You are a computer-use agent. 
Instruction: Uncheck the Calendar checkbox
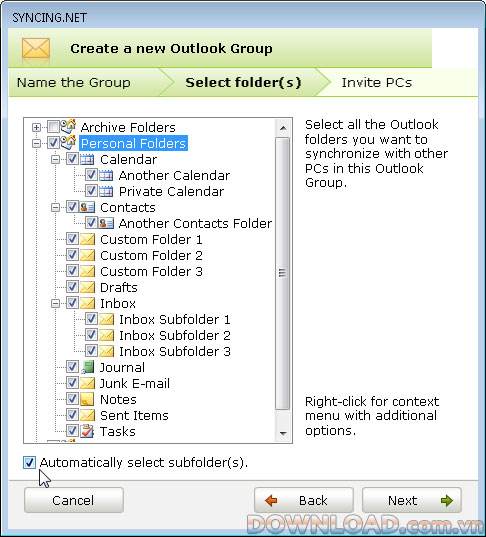(x=72, y=159)
